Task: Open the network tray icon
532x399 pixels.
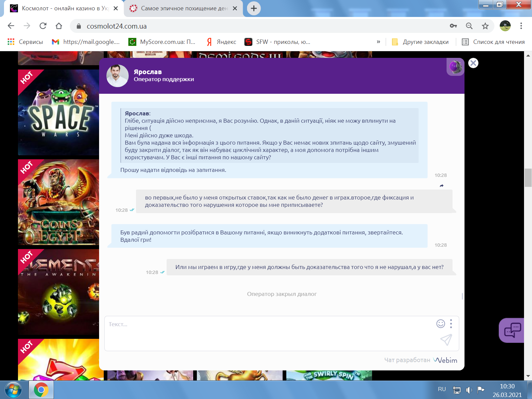Action: (x=457, y=390)
